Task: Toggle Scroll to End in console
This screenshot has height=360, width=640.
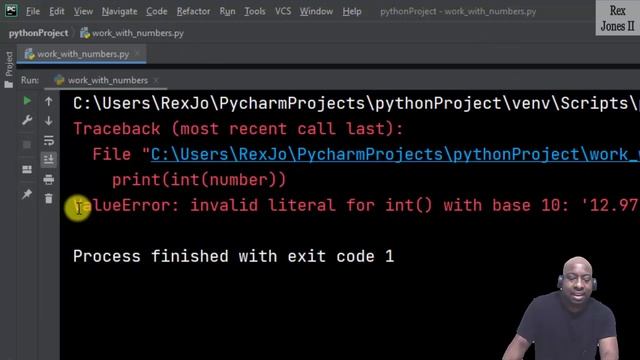Action: click(49, 160)
